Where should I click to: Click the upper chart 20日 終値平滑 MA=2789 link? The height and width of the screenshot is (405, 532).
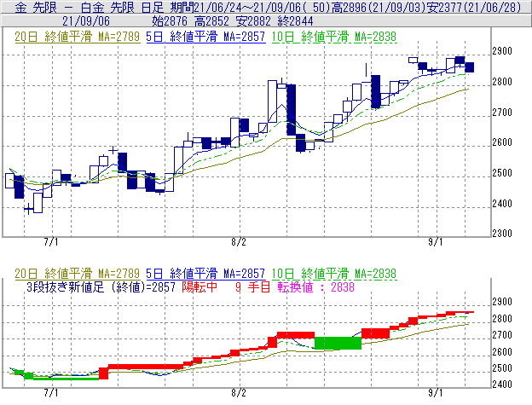click(x=78, y=37)
